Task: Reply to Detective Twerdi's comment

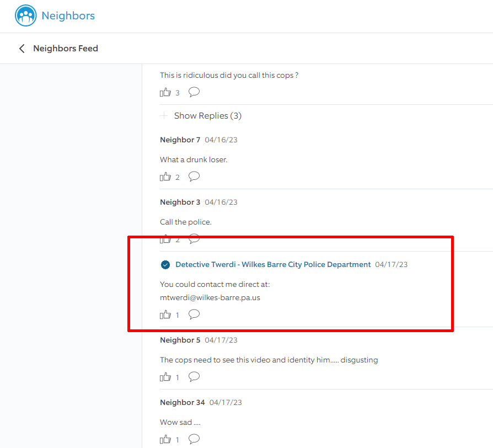Action: point(194,314)
